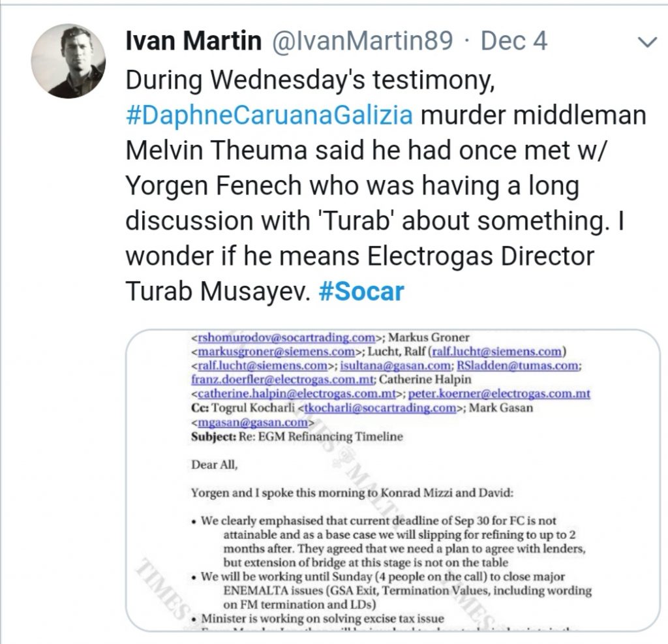Click the isultana@gasan.com email address

396,365
